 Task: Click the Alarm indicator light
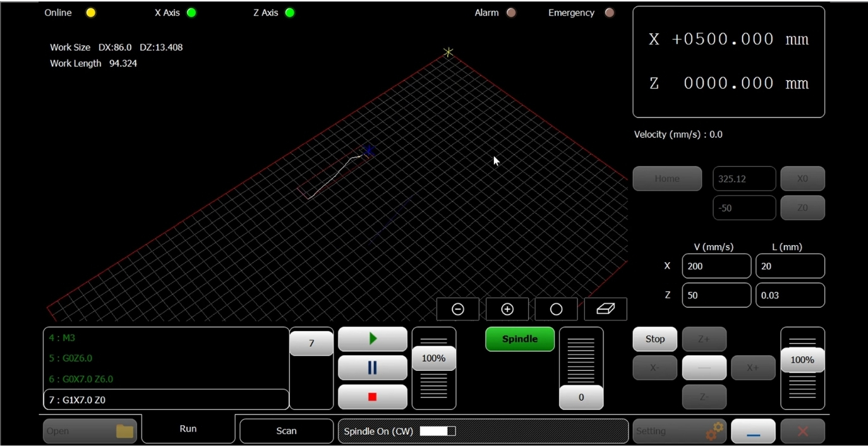click(511, 13)
